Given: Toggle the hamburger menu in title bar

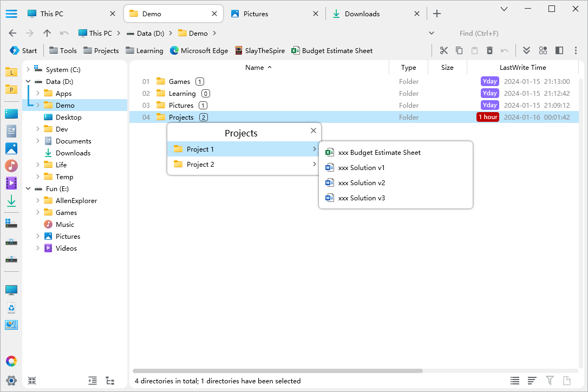Looking at the screenshot, I should [x=11, y=14].
